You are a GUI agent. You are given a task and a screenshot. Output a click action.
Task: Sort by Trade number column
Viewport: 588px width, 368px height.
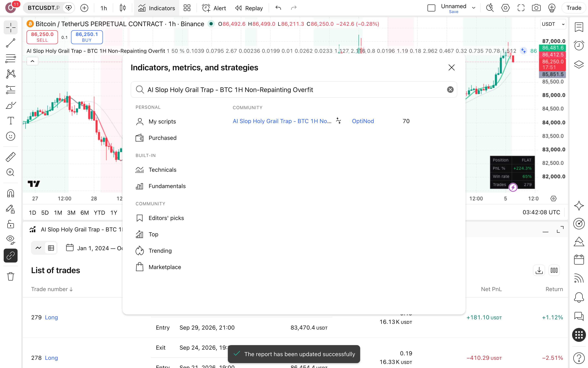[x=52, y=289]
